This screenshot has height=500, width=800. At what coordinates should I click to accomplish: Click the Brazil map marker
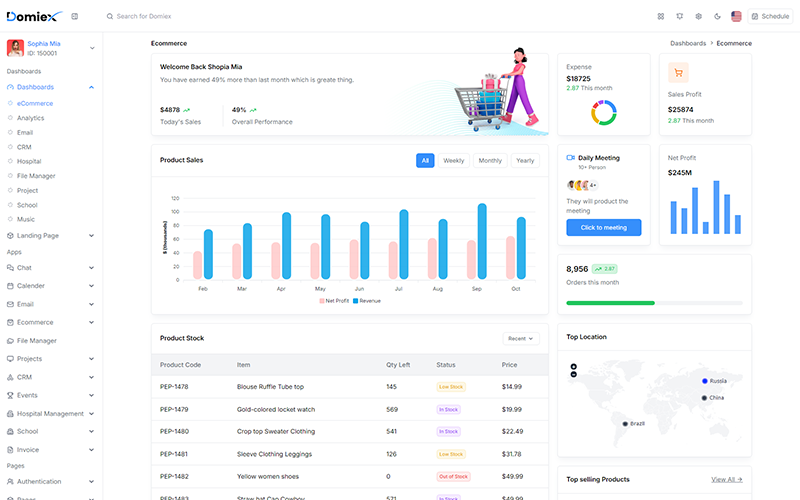coord(625,424)
